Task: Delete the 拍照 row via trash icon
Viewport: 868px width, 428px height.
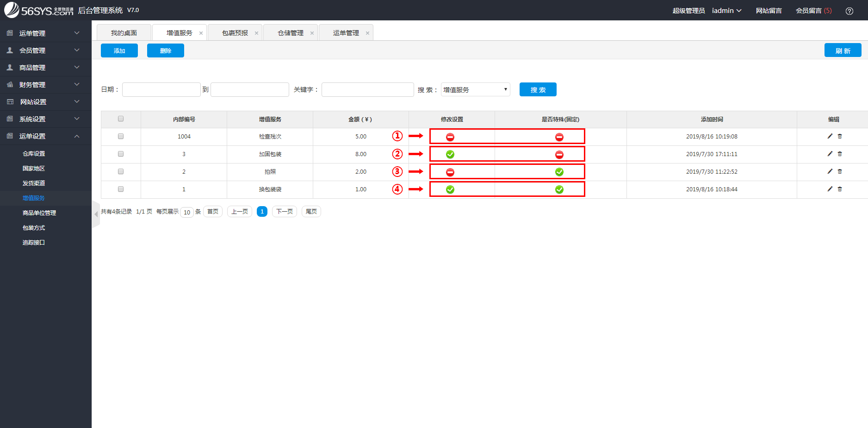Action: point(840,171)
